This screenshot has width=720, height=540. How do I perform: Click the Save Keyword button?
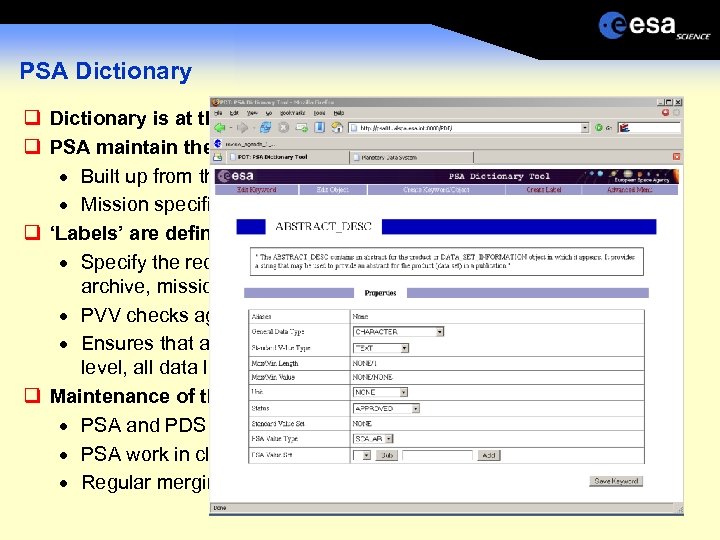pyautogui.click(x=616, y=481)
